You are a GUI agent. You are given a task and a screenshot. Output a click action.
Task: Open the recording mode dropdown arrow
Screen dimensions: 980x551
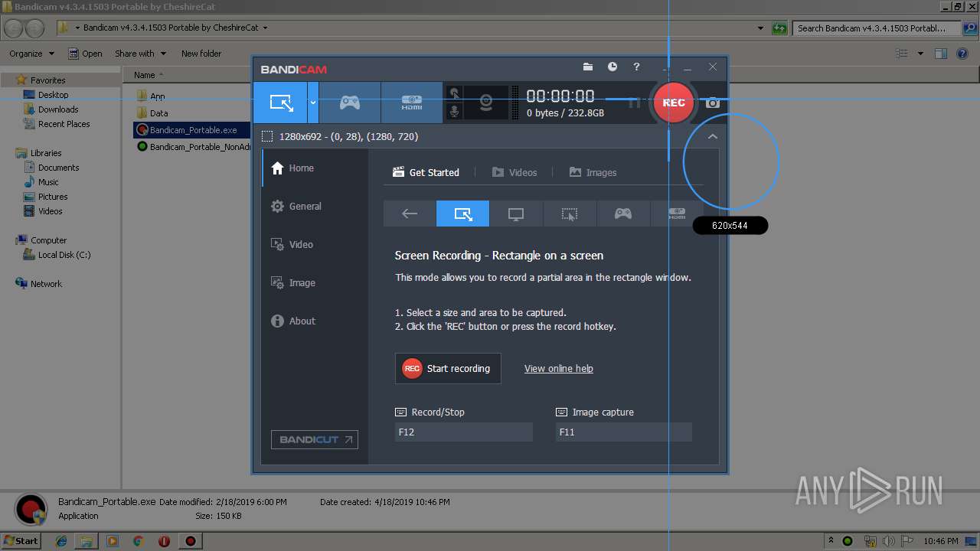click(x=313, y=103)
